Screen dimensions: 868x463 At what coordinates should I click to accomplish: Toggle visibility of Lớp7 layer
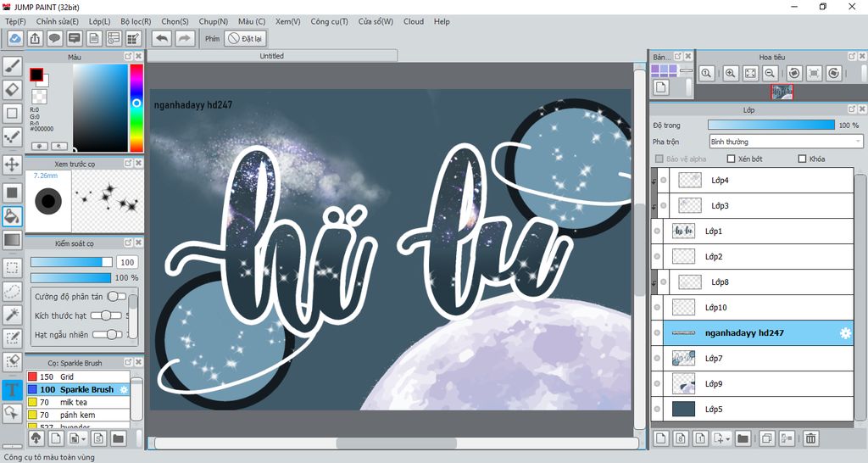(x=657, y=359)
